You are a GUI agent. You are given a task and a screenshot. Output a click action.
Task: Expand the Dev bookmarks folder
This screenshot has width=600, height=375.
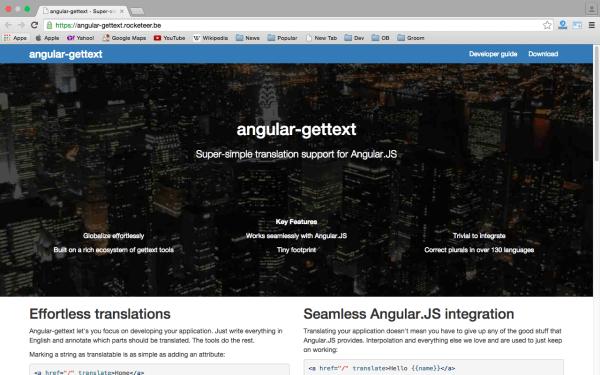pos(354,38)
